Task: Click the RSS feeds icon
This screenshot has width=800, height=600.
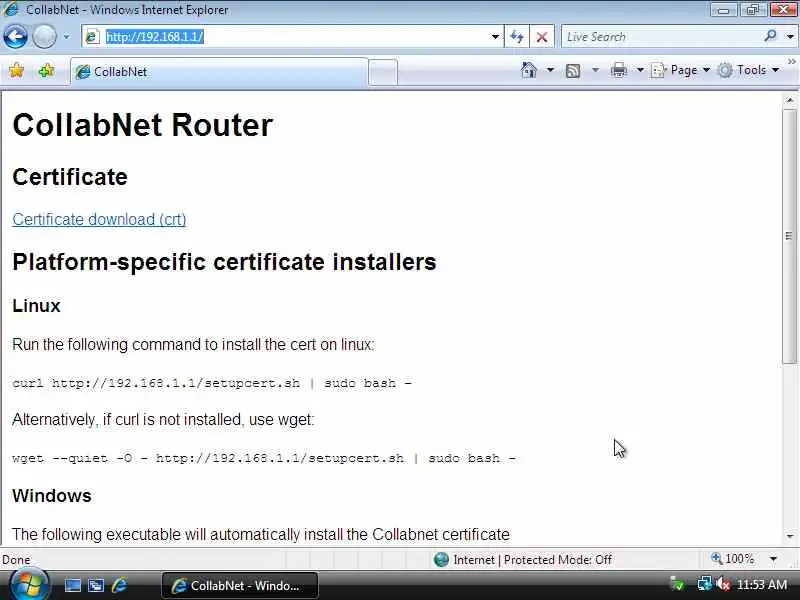Action: (x=573, y=70)
